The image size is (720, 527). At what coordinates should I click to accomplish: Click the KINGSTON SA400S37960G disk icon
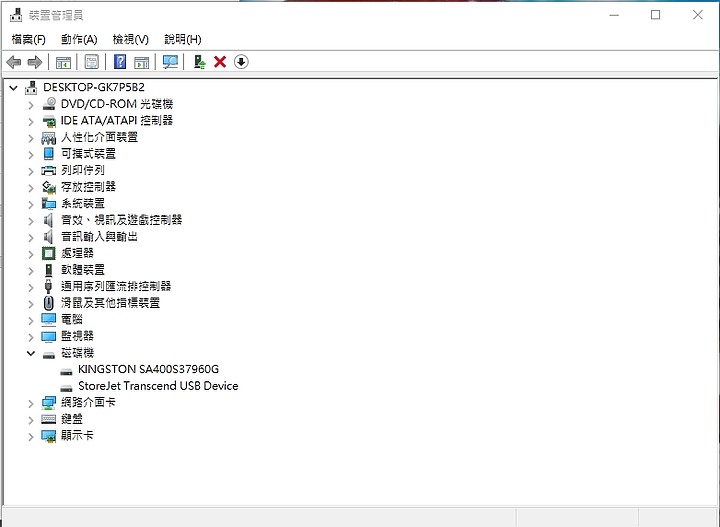click(67, 371)
